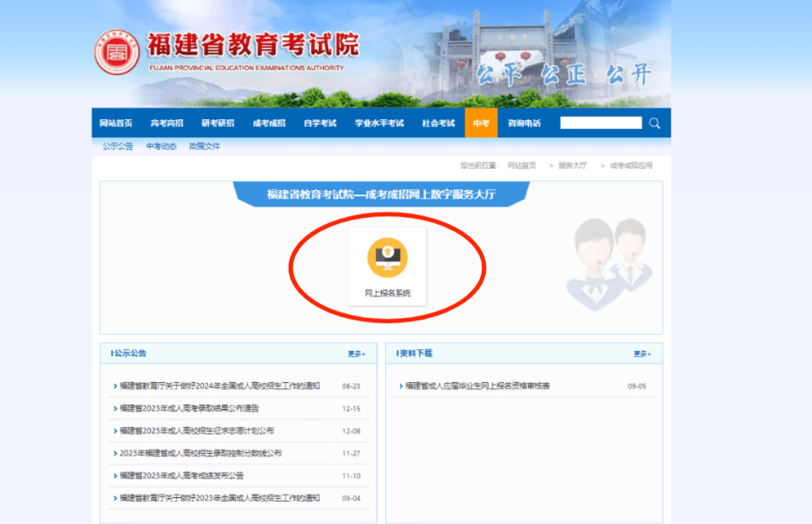Click the date 08-23 in the announcements list
This screenshot has height=524, width=812.
pyautogui.click(x=351, y=386)
